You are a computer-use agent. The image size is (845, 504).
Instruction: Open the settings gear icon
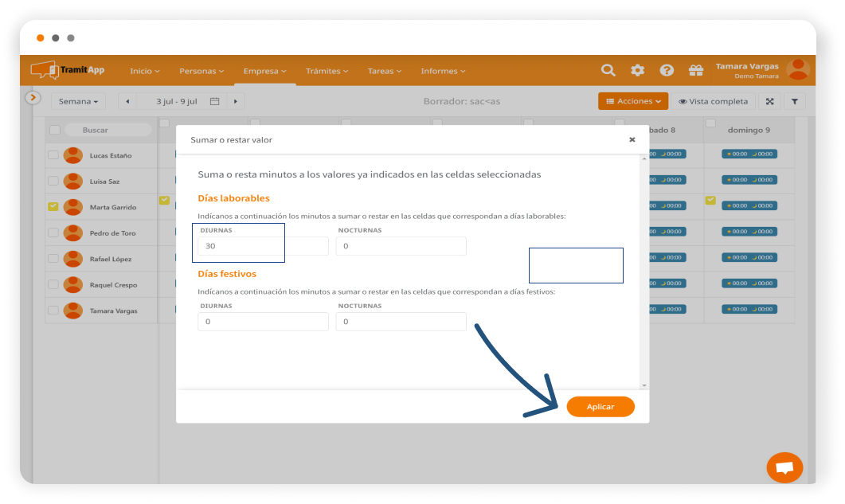(638, 70)
